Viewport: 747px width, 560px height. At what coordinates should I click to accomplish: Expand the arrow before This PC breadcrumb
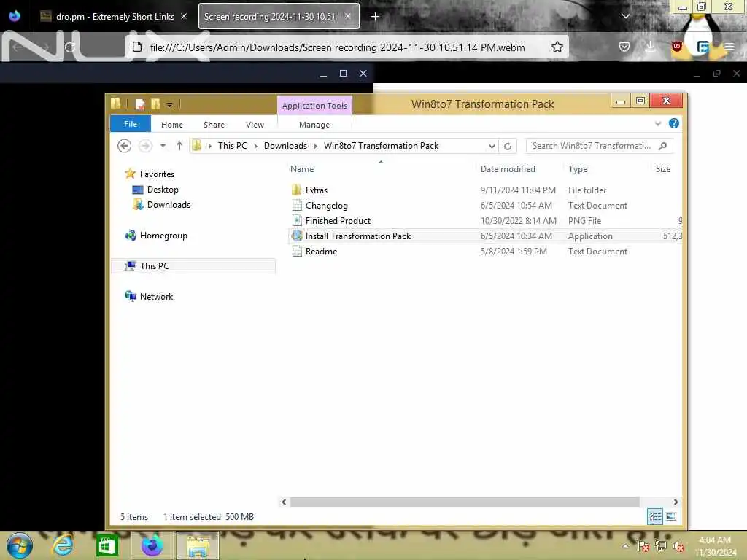209,146
